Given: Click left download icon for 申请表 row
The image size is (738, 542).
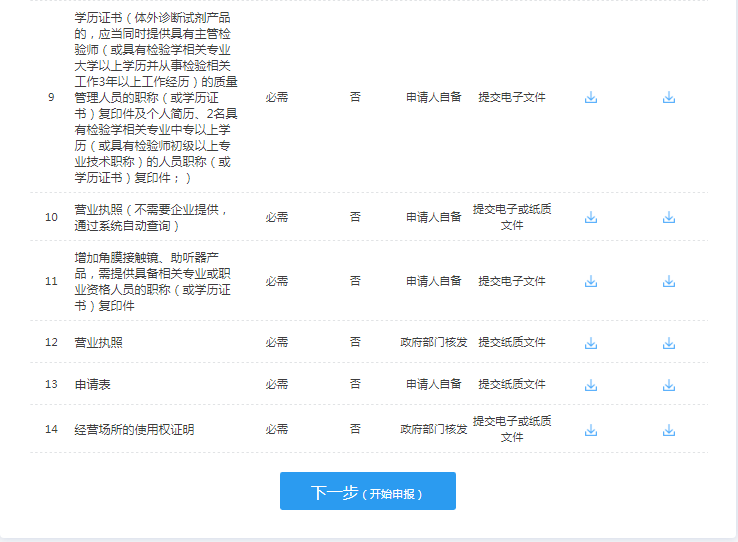Looking at the screenshot, I should 591,385.
